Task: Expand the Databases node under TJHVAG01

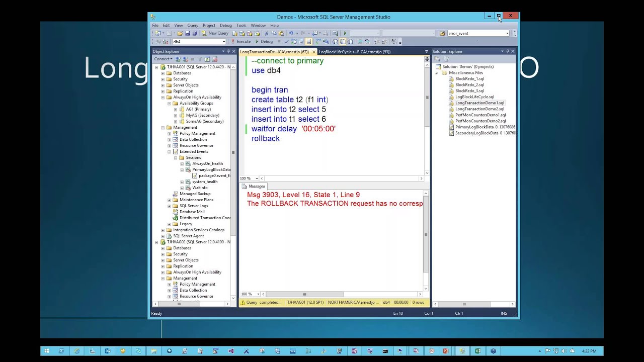Action: 163,73
